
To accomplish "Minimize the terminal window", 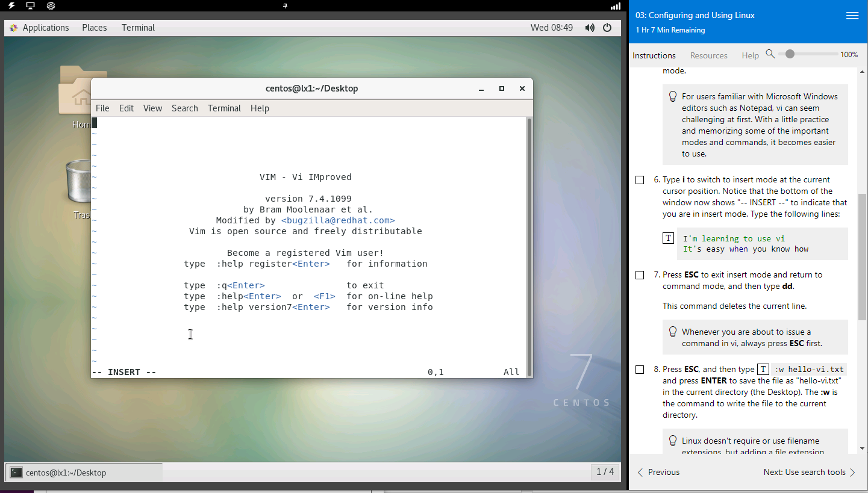I will (481, 88).
